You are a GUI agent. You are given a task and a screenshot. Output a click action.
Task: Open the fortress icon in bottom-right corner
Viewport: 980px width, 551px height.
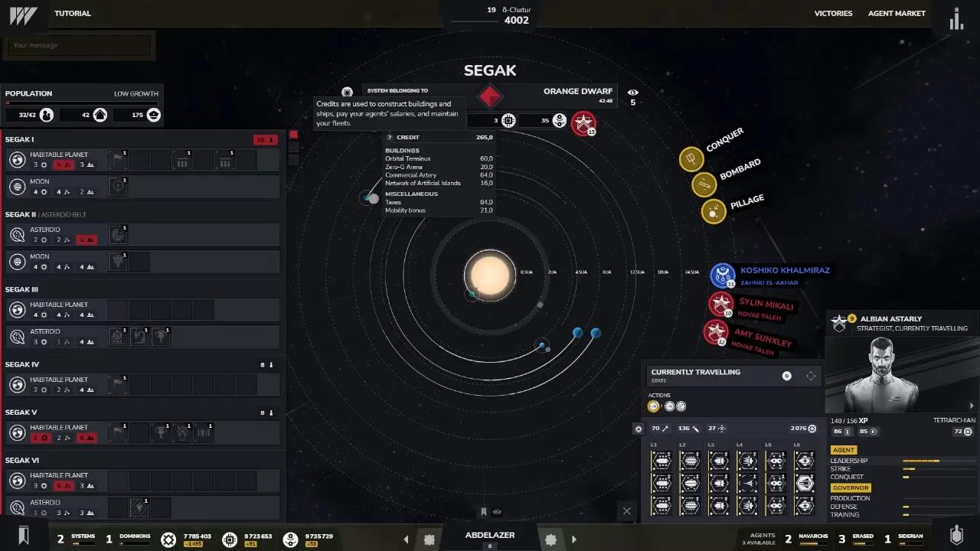coord(956,535)
